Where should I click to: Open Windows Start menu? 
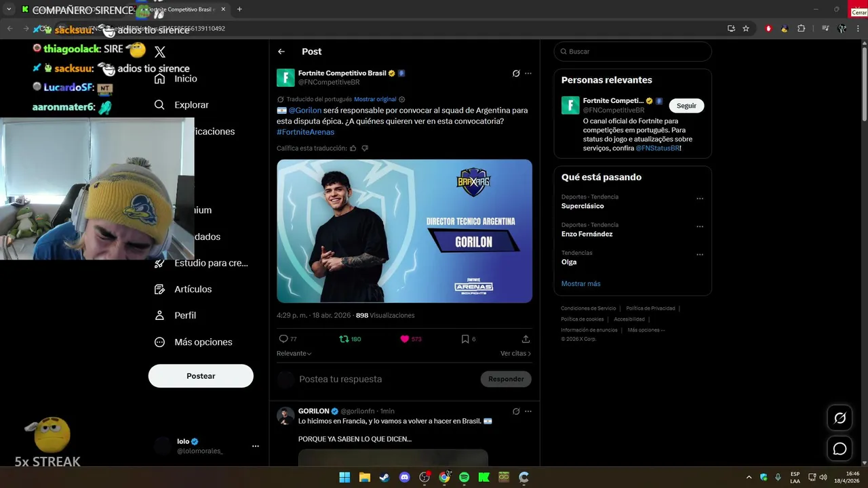point(344,477)
